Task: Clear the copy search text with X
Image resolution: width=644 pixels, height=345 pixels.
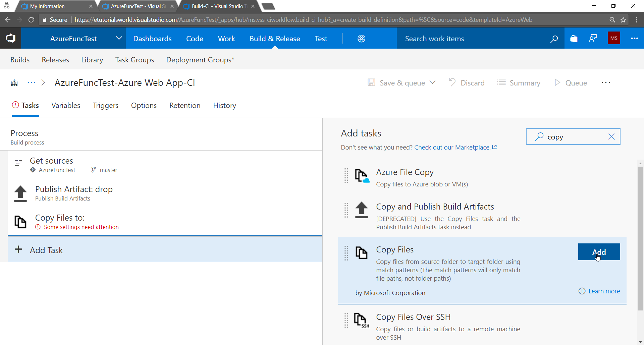Action: click(x=611, y=137)
